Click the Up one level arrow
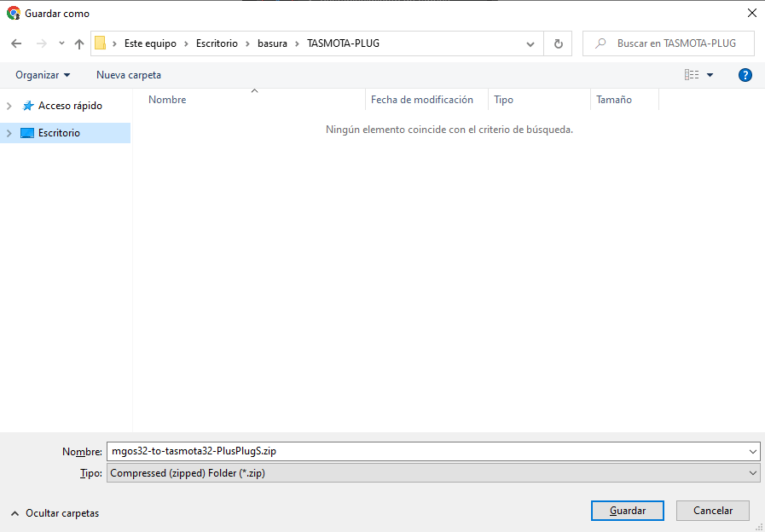Viewport: 765px width, 532px height. (79, 43)
